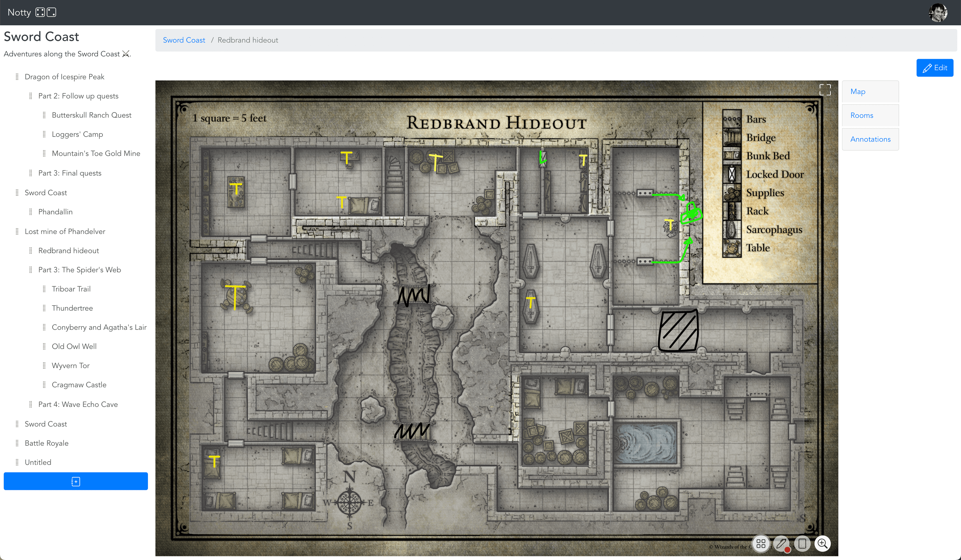Click the grip handle beside Butterskull Ranch Quest
961x560 pixels.
click(x=44, y=115)
